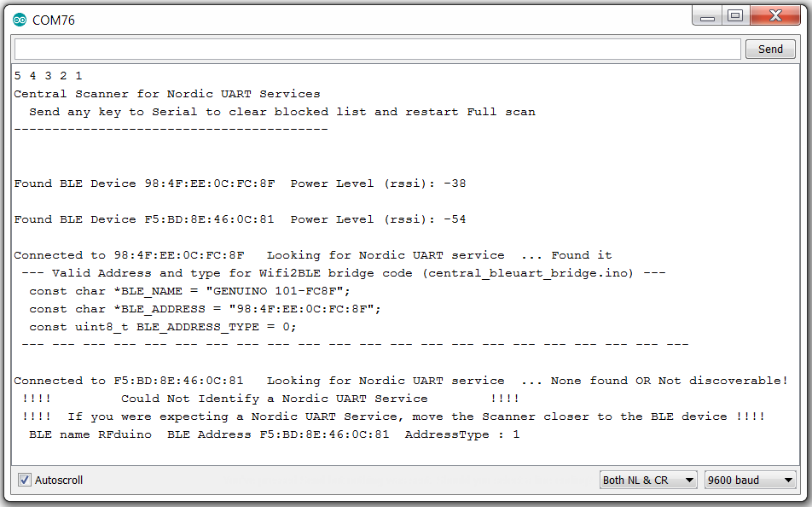Open the Both NL & CR line-ending dropdown

648,480
